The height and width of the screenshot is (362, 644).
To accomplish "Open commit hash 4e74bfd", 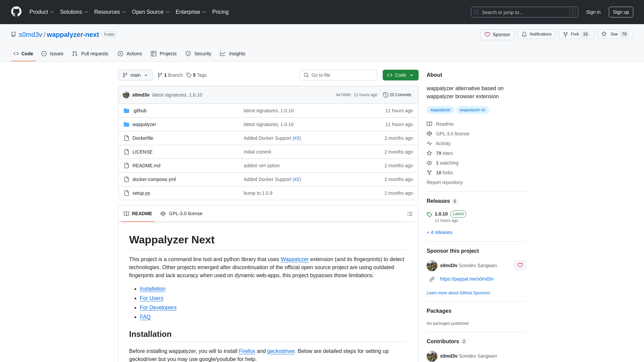I will point(343,95).
